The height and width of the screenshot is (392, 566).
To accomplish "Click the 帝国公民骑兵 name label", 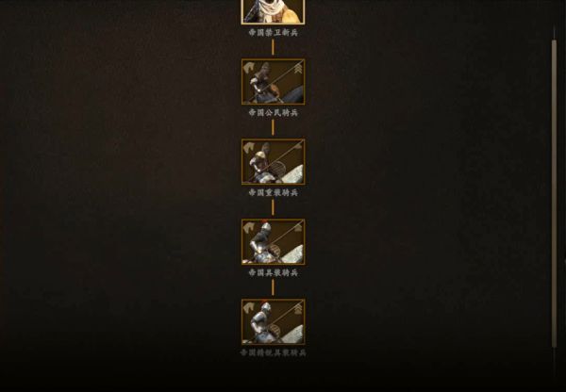I will 274,113.
